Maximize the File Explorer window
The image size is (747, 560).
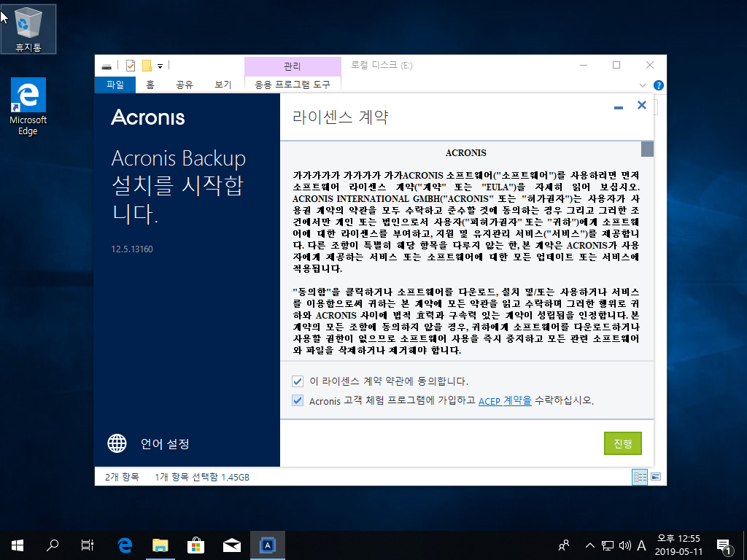616,65
